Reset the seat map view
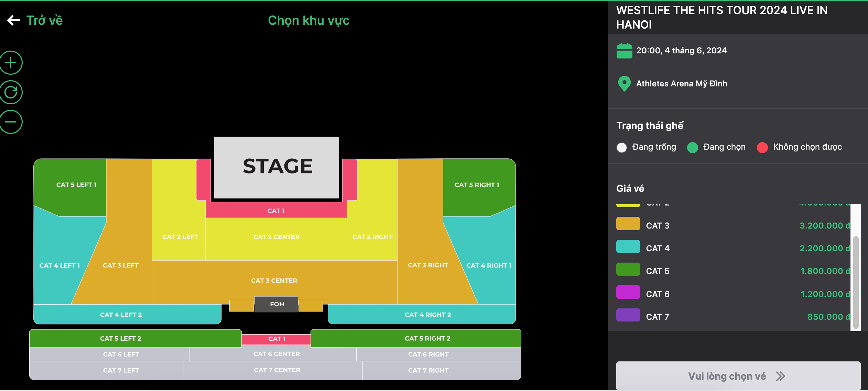Viewport: 868px width, 391px height. coord(11,92)
